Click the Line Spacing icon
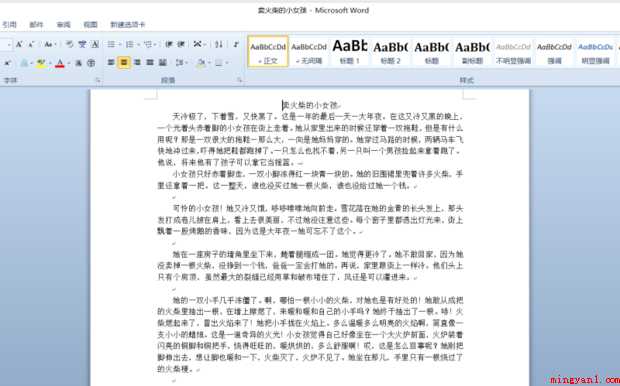This screenshot has width=620, height=386. [180, 62]
